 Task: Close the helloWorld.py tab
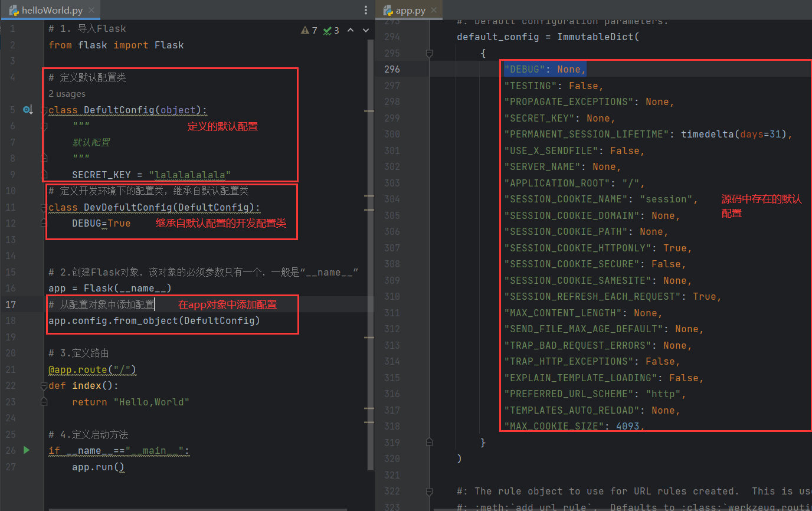[x=91, y=11]
